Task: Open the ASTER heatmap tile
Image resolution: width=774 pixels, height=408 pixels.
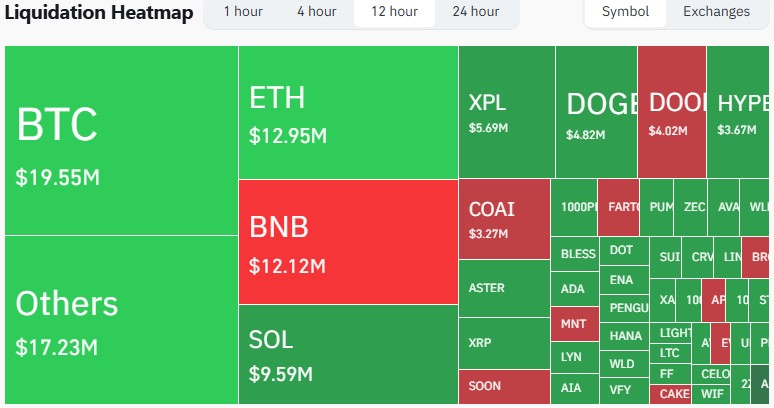Action: [504, 288]
